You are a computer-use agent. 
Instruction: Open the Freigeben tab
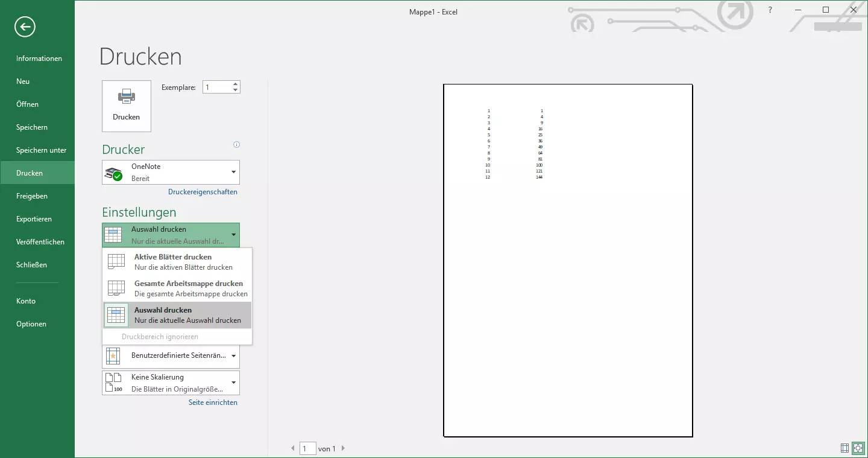click(x=37, y=196)
